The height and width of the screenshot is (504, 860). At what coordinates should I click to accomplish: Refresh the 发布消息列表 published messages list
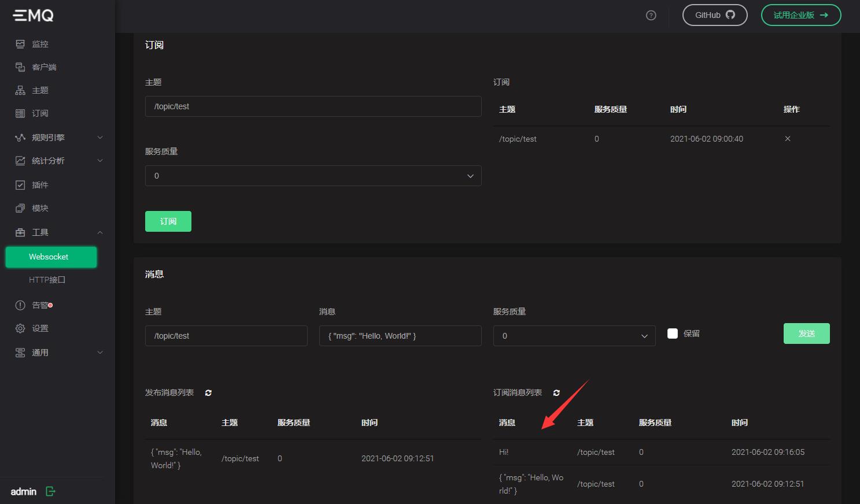[208, 393]
